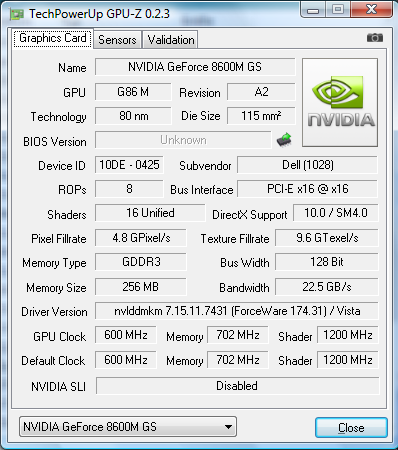This screenshot has height=450, width=398.
Task: Click the Bus Interface value PCI-E x16 @ x16
Action: coord(307,189)
